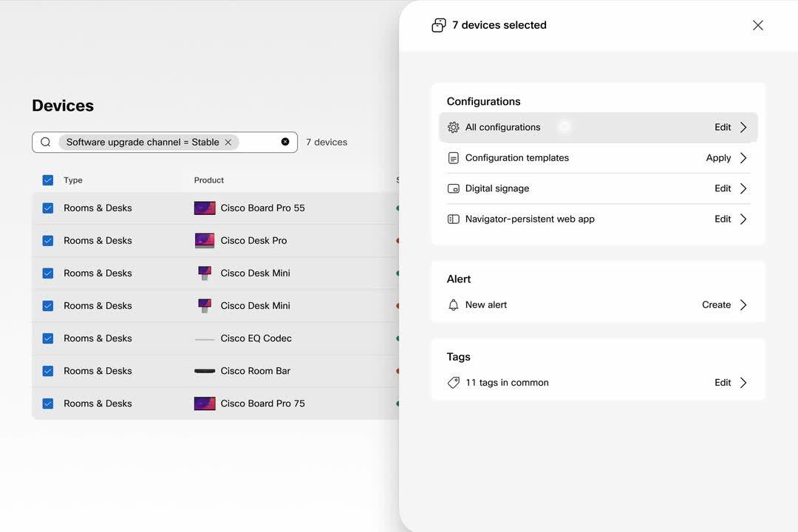The width and height of the screenshot is (798, 532).
Task: Expand All configurations with its chevron
Action: point(743,127)
